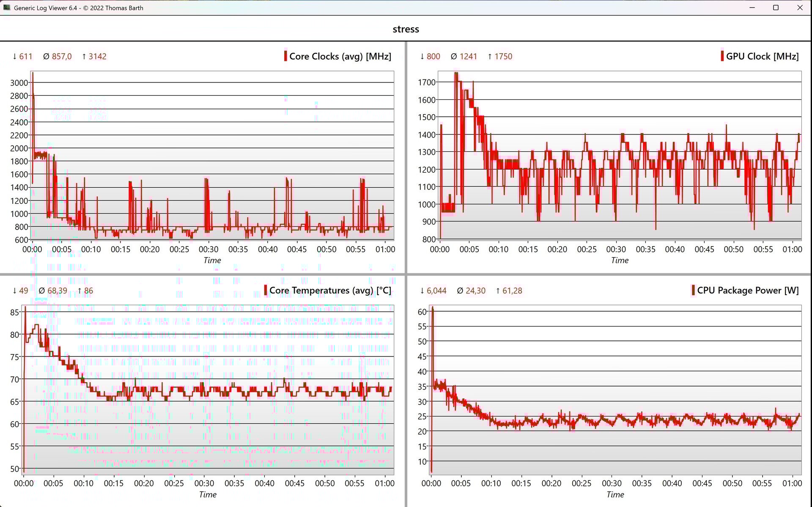Maximize the Generic Log Viewer window
The image size is (812, 507).
click(776, 8)
